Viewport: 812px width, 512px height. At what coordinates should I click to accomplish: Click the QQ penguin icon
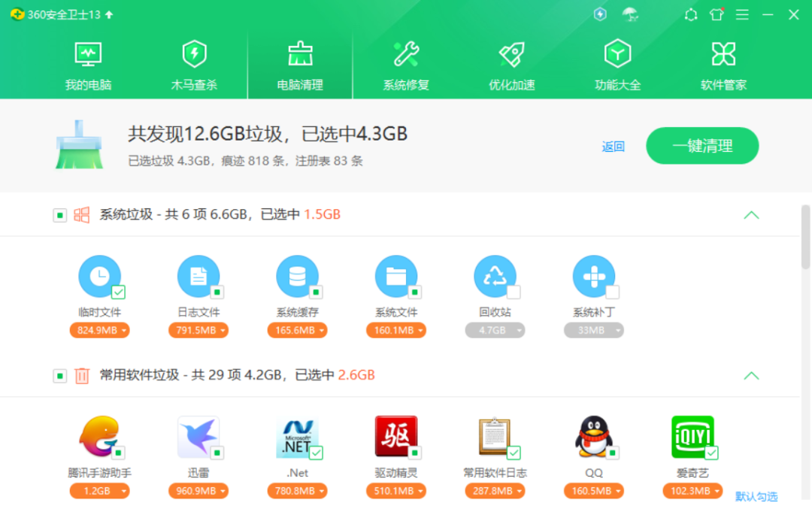(594, 436)
